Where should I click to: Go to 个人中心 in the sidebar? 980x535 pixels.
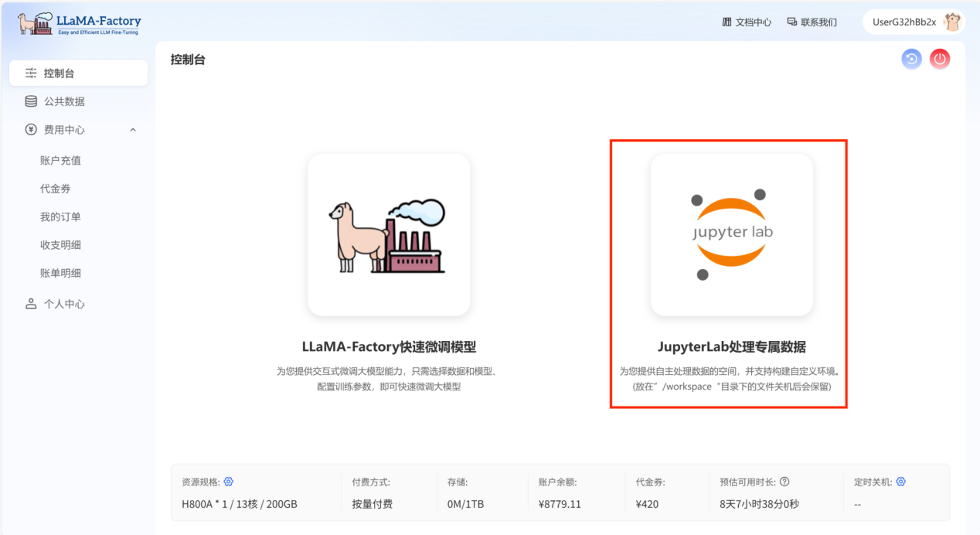coord(64,304)
